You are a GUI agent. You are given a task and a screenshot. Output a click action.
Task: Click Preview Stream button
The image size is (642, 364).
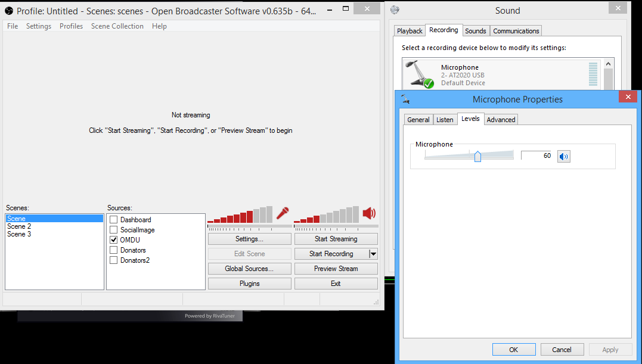[336, 269]
